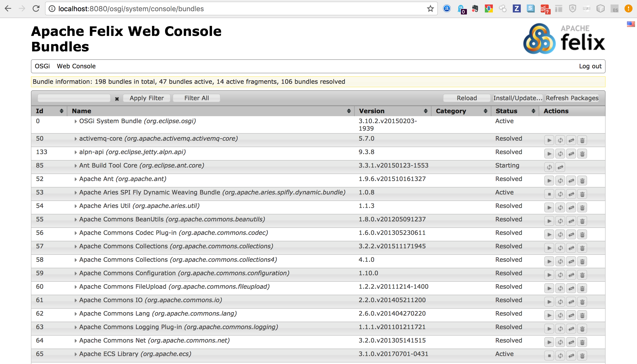Screen dimensions: 637x364
Task: Start the activemq-core bundle
Action: coord(549,140)
